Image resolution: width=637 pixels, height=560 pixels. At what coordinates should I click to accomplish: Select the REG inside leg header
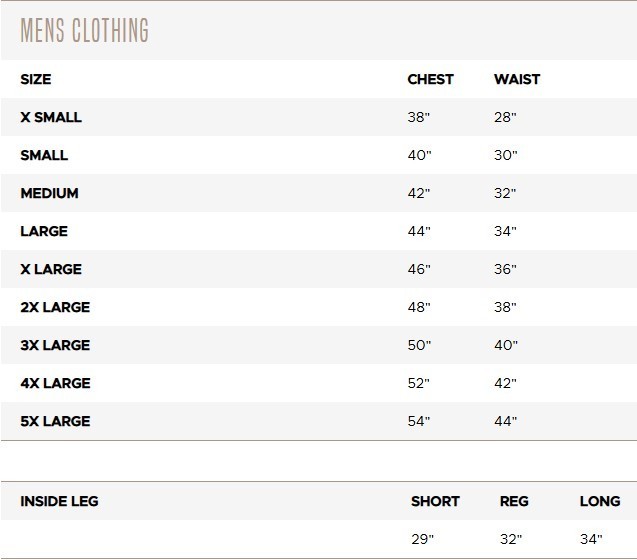[x=514, y=501]
